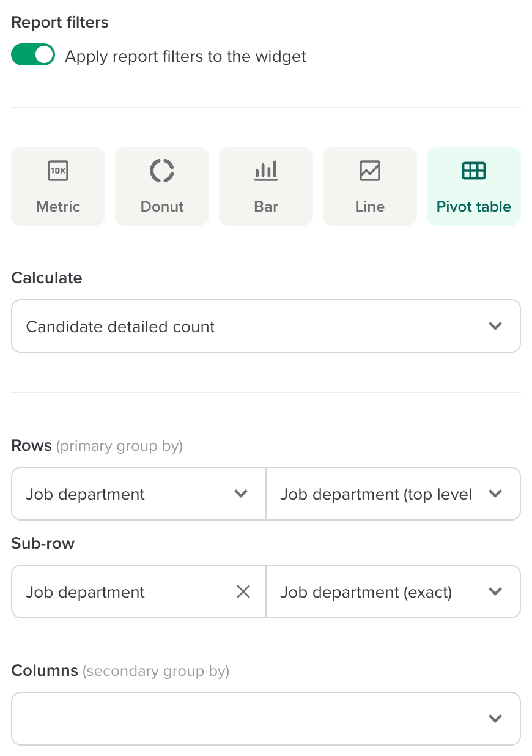The image size is (532, 756).
Task: Click Candidate detailed count field text
Action: [x=120, y=327]
